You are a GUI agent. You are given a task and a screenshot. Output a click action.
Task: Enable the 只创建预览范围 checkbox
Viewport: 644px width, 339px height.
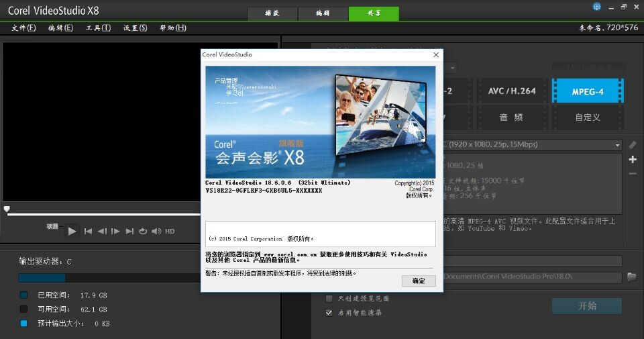(329, 298)
